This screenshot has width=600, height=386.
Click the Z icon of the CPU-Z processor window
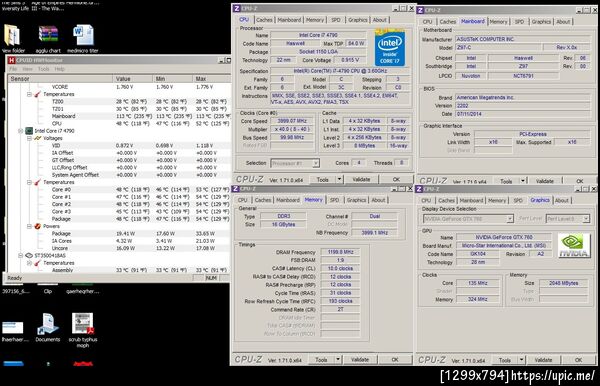236,8
